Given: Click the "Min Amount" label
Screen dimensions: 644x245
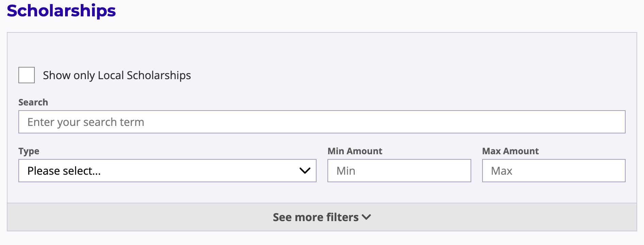Looking at the screenshot, I should pos(355,151).
